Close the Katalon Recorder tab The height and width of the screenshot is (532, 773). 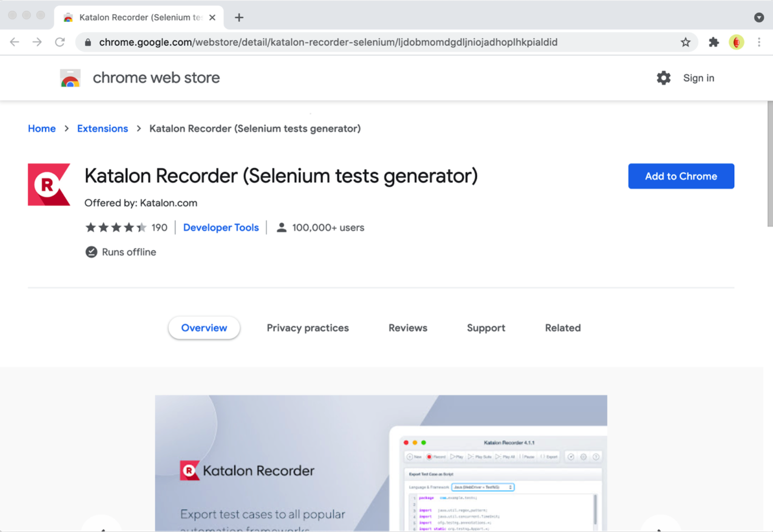coord(212,17)
